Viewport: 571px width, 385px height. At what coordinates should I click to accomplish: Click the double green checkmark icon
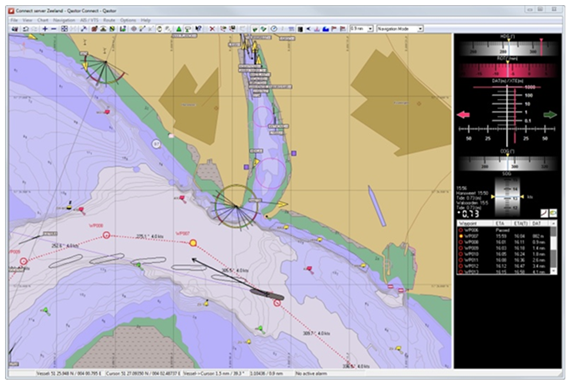(x=264, y=29)
